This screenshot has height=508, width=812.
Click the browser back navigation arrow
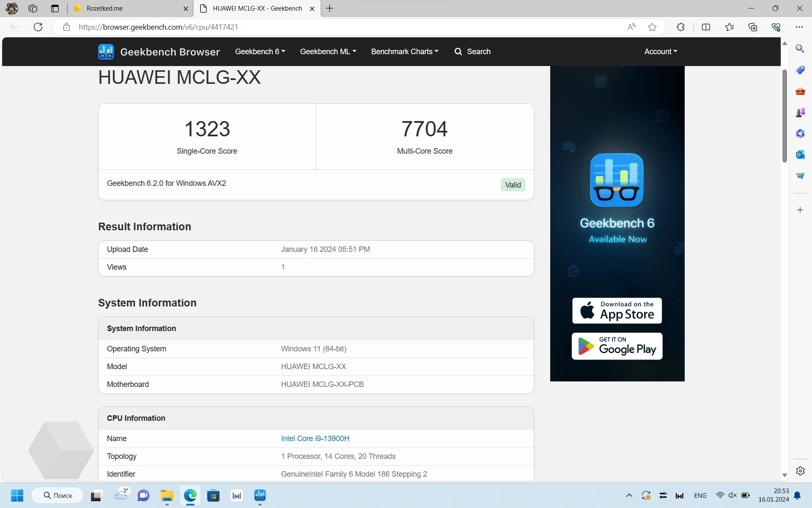pyautogui.click(x=16, y=27)
